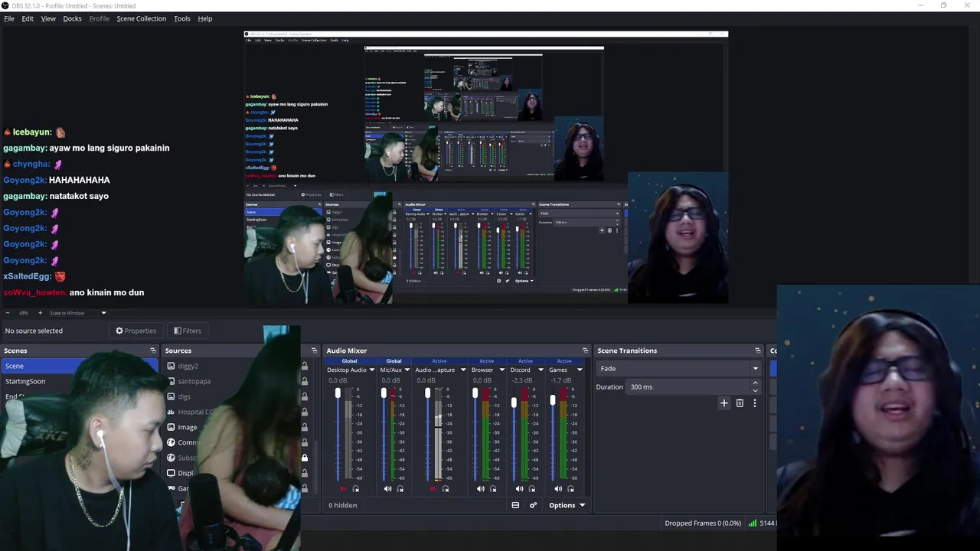Unmute the Desktop Audio speaker icon

click(342, 489)
